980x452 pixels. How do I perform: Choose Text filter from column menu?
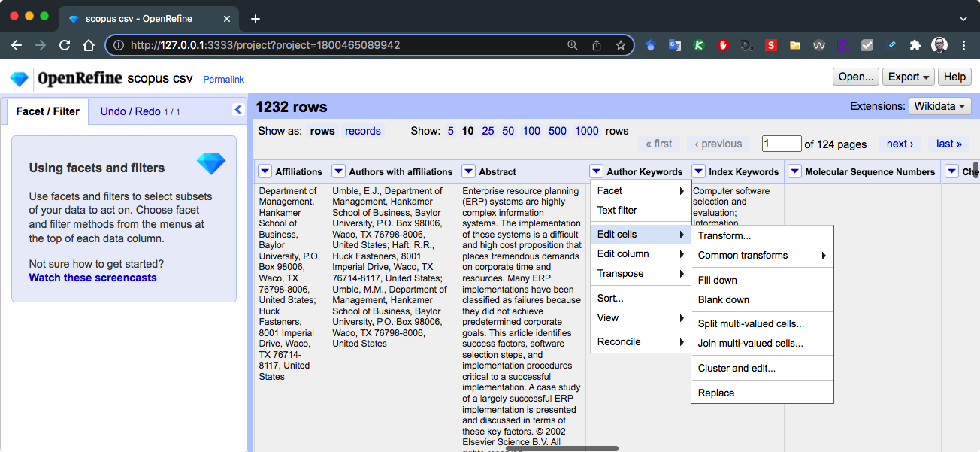(640, 210)
